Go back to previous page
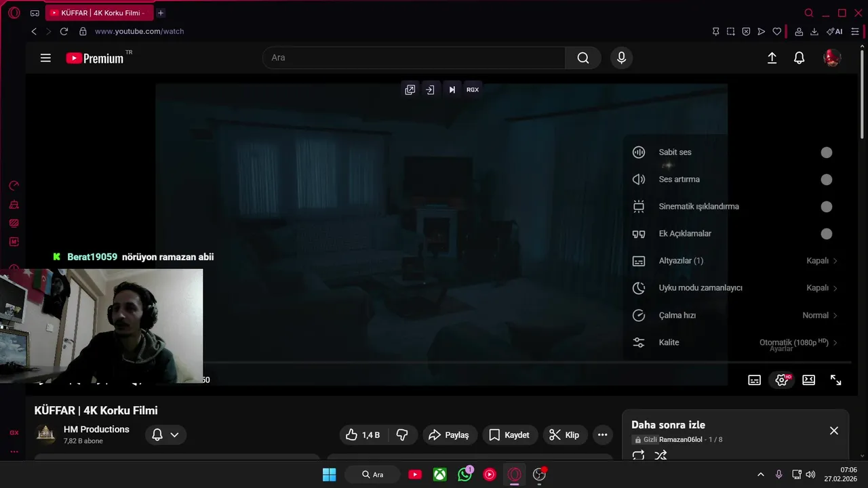This screenshot has width=868, height=488. pyautogui.click(x=34, y=31)
